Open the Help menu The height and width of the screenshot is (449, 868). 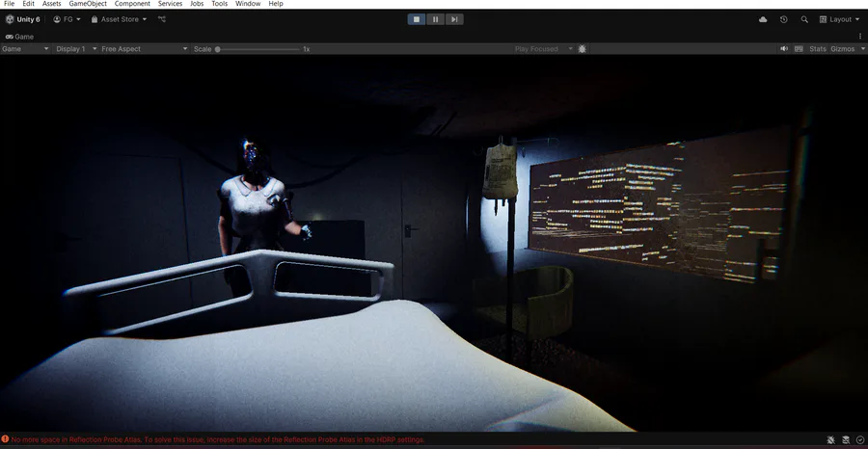click(x=276, y=3)
